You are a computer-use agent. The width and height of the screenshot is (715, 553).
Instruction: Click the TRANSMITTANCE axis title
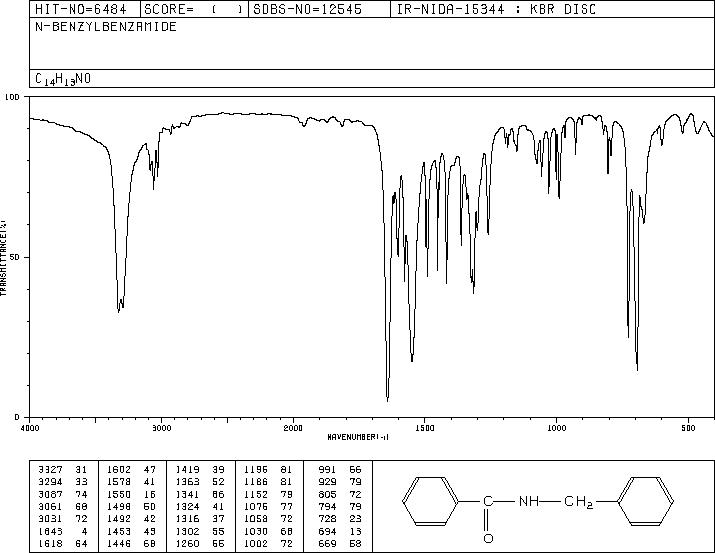3,257
